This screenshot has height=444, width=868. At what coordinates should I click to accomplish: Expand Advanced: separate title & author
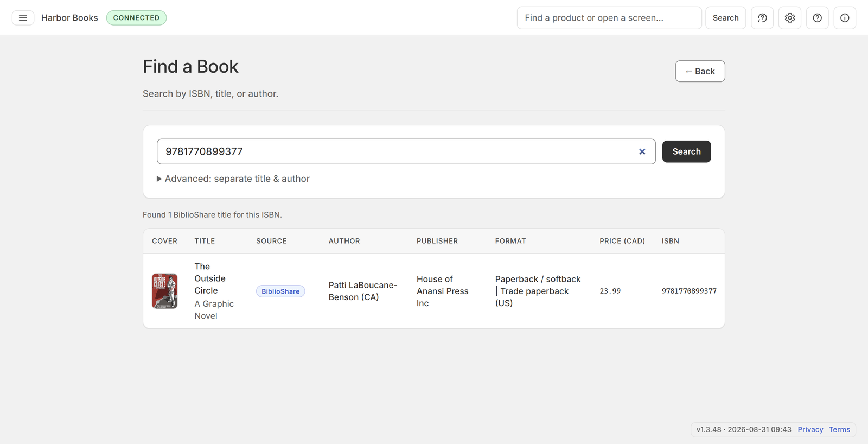pyautogui.click(x=233, y=179)
